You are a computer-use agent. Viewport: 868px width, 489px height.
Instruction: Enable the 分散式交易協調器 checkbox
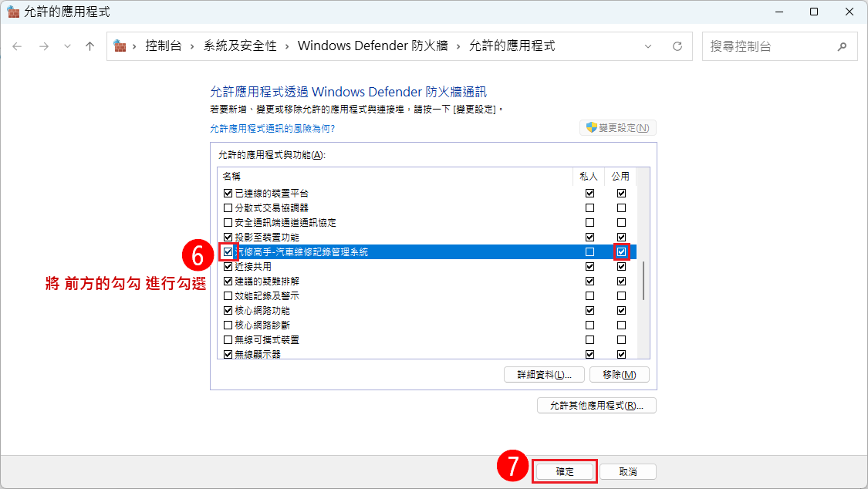pos(228,207)
